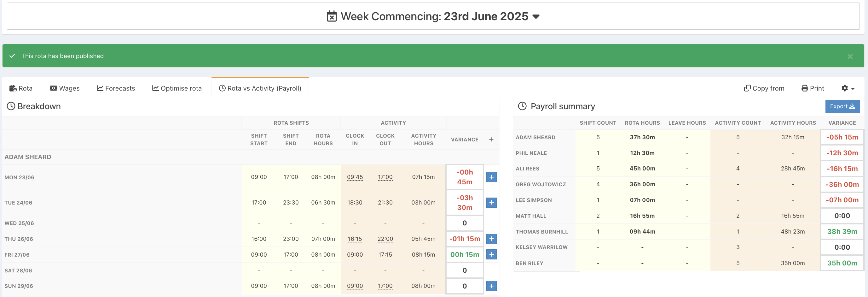This screenshot has width=868, height=297.
Task: Open the Wages tab
Action: click(65, 88)
